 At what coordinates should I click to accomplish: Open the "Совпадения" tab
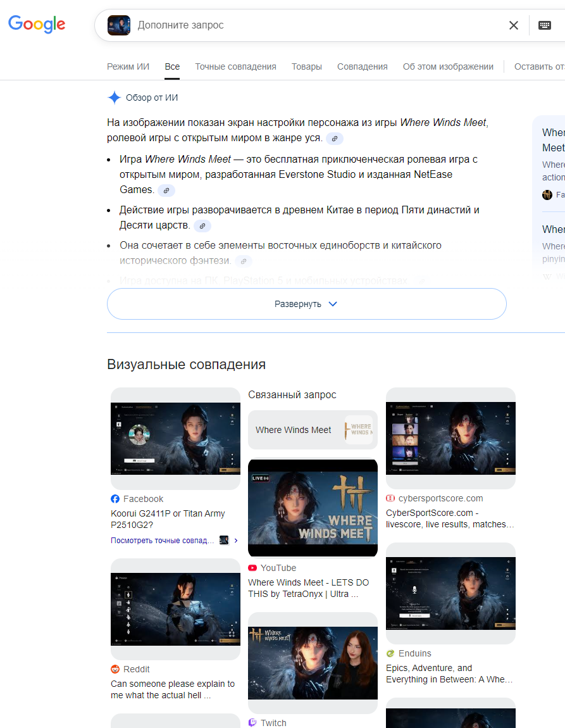363,66
